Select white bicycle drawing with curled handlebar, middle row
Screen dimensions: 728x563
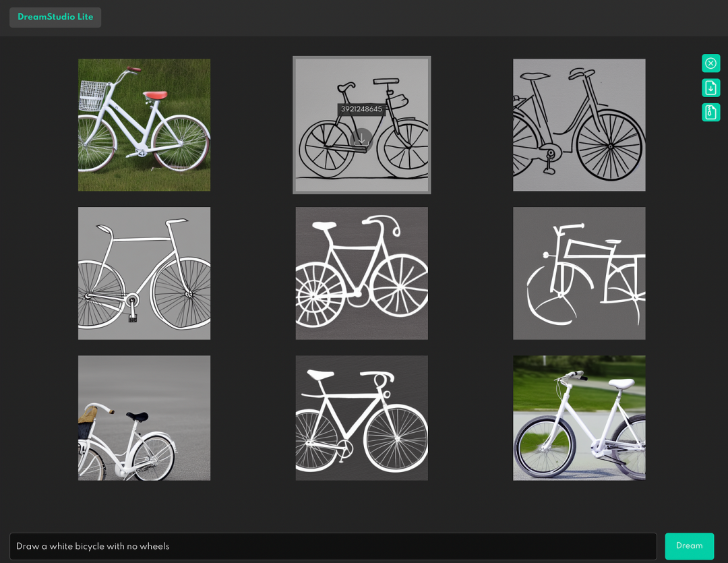(x=362, y=273)
